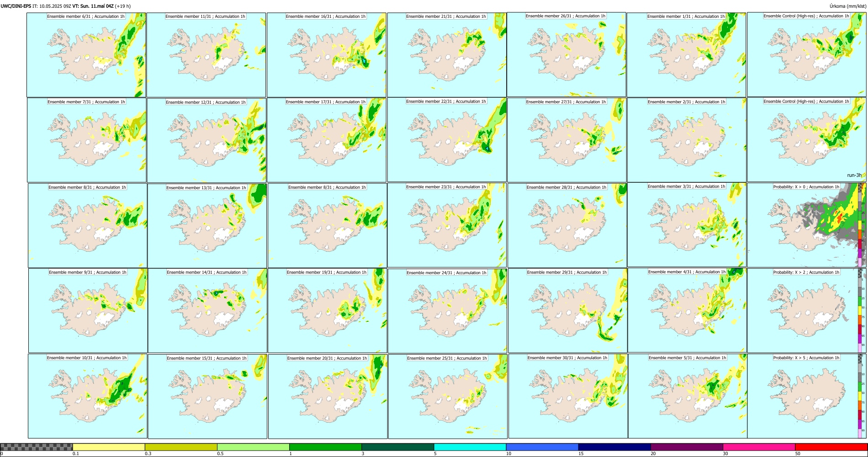Select the Ensemble member 3/31 map
The width and height of the screenshot is (868, 457).
(687, 225)
